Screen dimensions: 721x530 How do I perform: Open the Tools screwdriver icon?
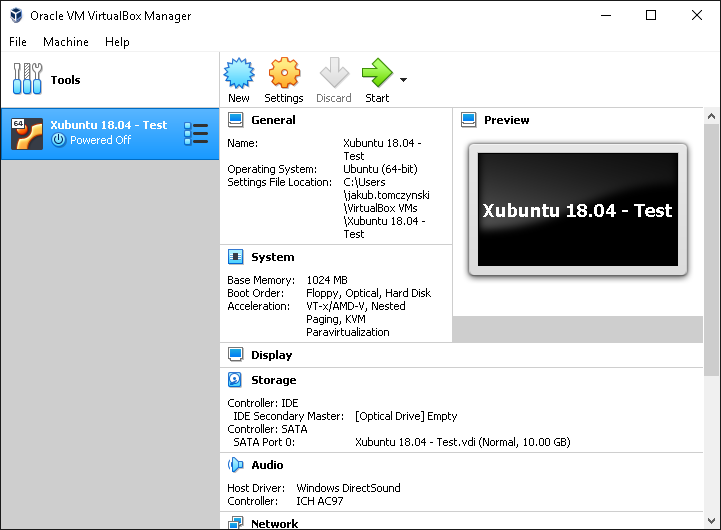coord(27,79)
